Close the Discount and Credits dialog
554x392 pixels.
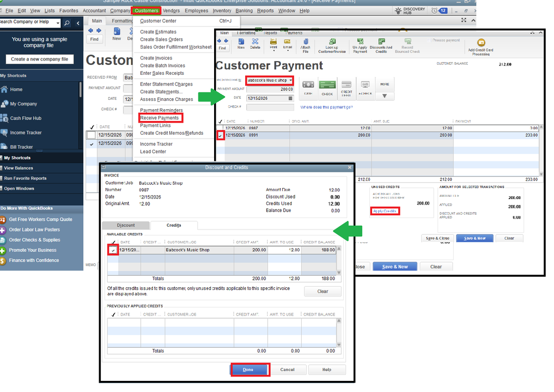click(350, 167)
